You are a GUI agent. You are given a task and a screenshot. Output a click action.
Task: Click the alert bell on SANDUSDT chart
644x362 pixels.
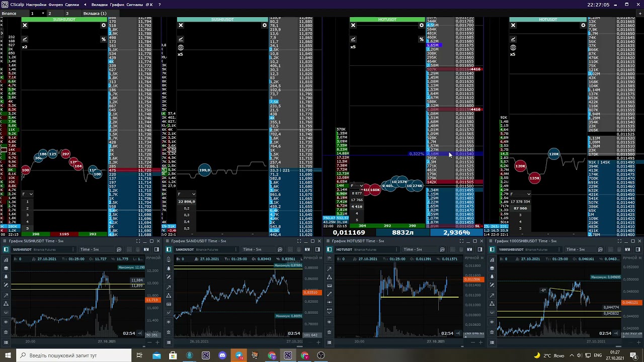coord(169,268)
